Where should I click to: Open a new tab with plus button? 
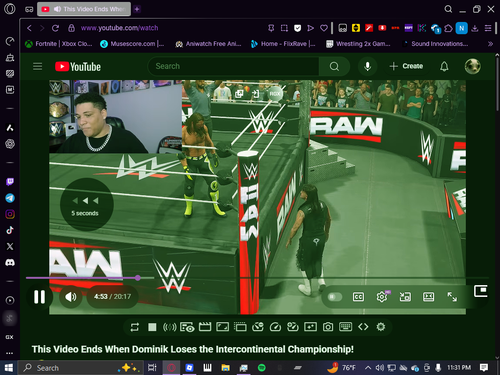tap(137, 9)
